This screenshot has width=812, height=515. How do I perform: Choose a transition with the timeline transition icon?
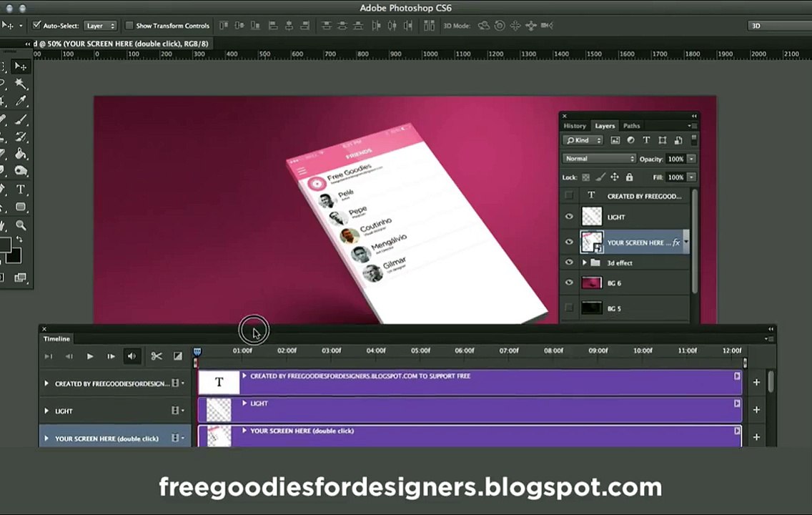(x=177, y=356)
